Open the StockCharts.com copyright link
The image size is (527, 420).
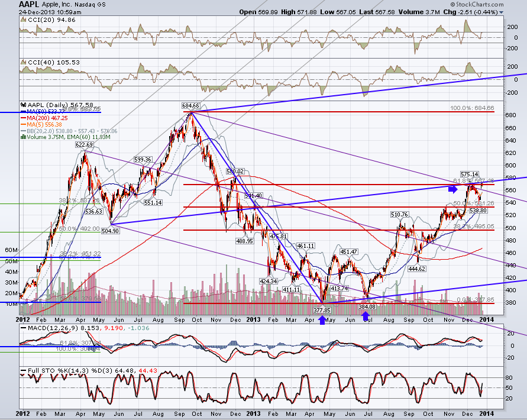pyautogui.click(x=477, y=4)
